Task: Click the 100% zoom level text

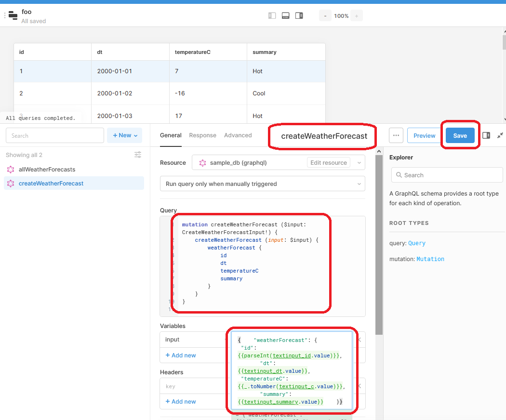Action: [x=341, y=16]
